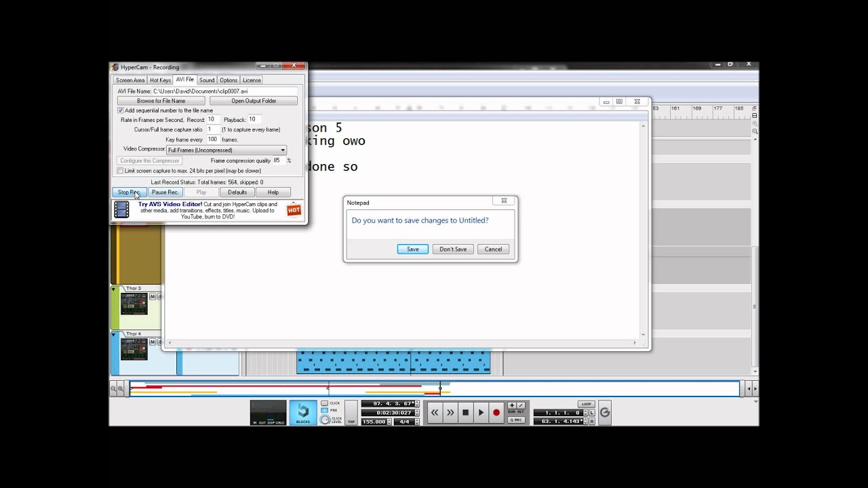The image size is (868, 488).
Task: Click the L left locator button
Action: tap(592, 413)
